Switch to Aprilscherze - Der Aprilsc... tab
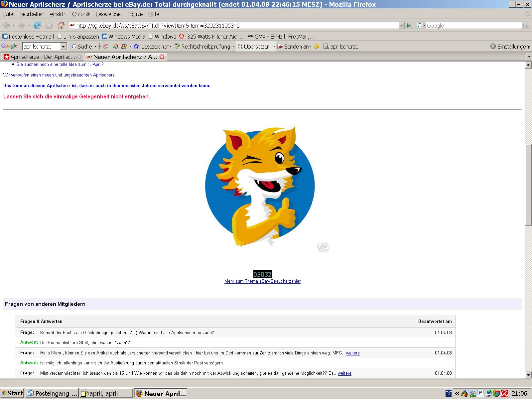Screen dimensions: 532x399 42,57
